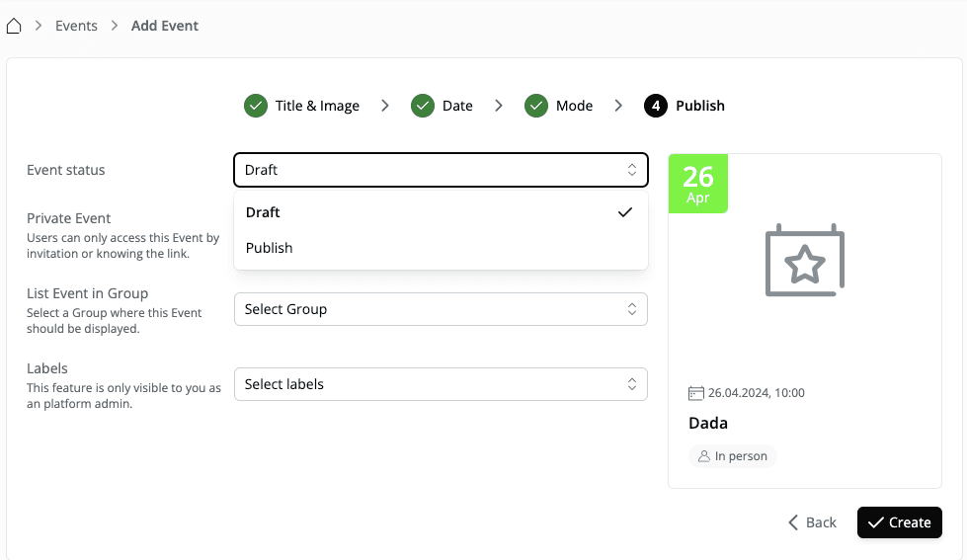Click the Date step green checkmark icon
Screen dimensions: 967x560
[x=423, y=106]
